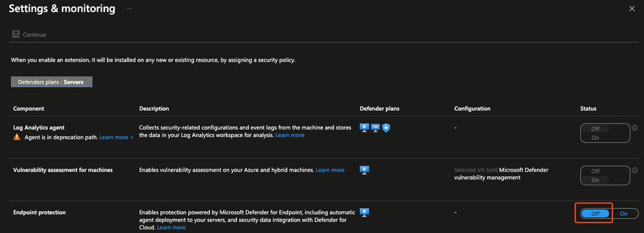
Task: Click the Continue button
Action: (29, 35)
